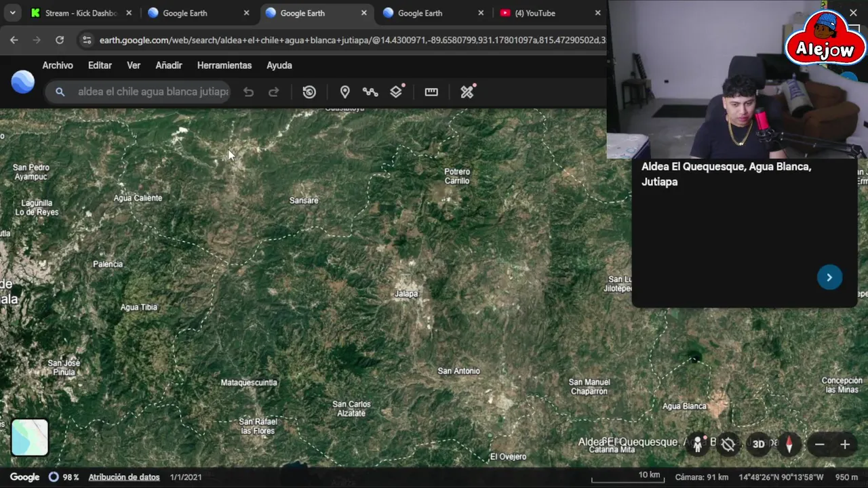The height and width of the screenshot is (488, 868).
Task: Zoom in with the plus button
Action: 845,445
